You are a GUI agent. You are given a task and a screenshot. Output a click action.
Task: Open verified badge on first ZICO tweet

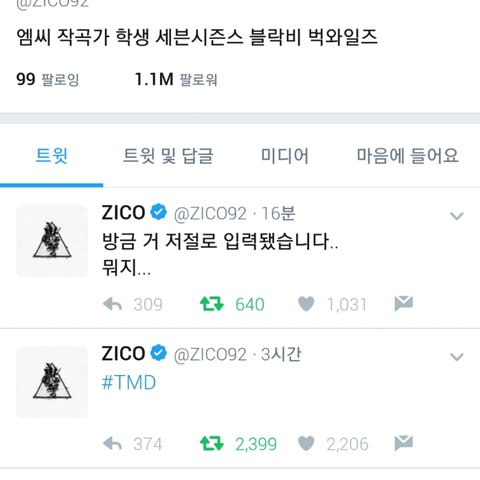point(158,212)
